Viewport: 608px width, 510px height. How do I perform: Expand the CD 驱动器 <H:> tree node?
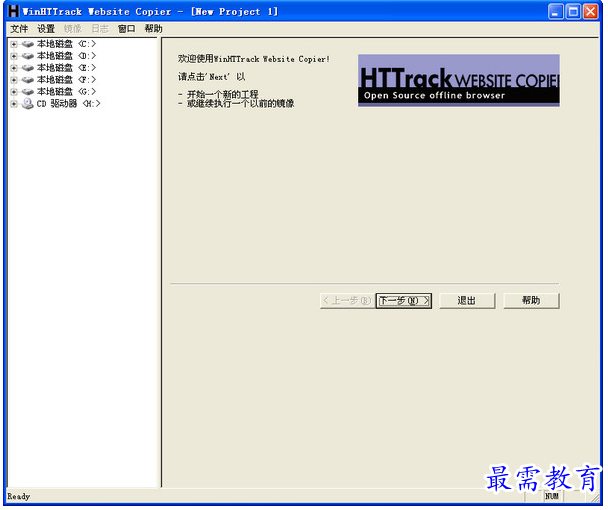14,104
